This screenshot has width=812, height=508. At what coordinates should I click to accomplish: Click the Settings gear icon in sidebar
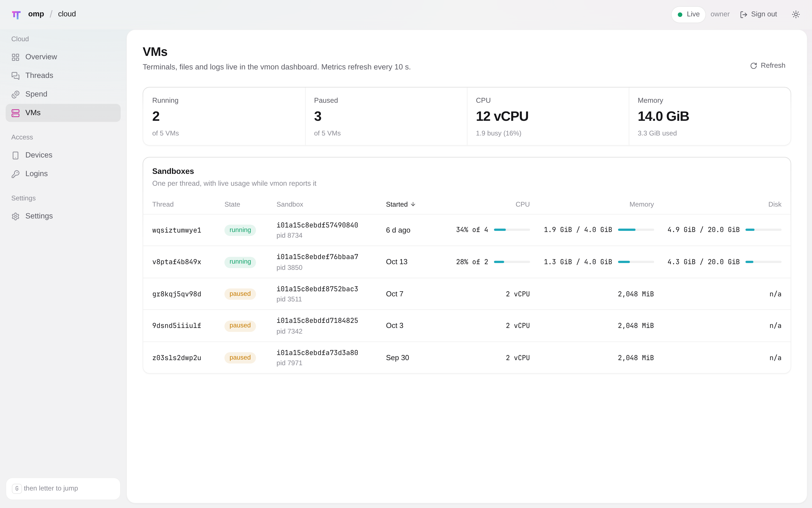16,216
